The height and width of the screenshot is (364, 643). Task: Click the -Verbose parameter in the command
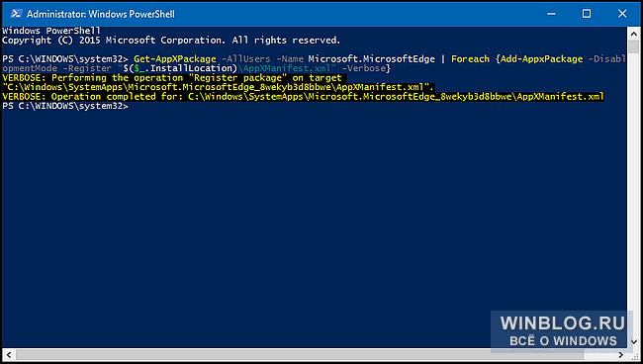(363, 68)
